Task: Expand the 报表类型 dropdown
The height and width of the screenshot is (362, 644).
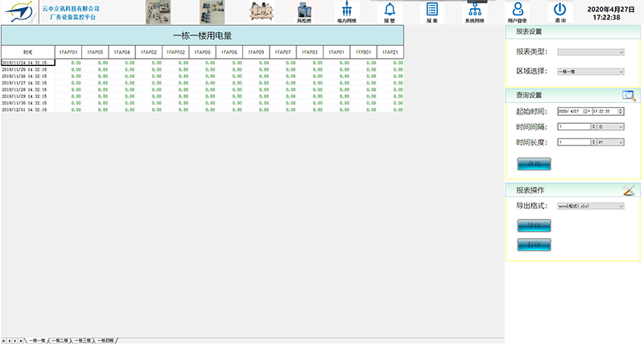Action: [590, 52]
